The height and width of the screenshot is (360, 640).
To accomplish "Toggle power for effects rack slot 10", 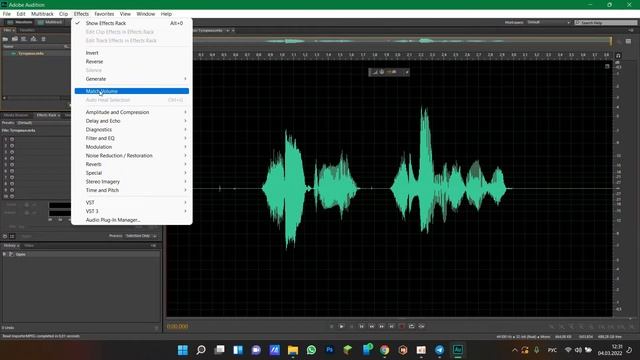I will [12, 196].
